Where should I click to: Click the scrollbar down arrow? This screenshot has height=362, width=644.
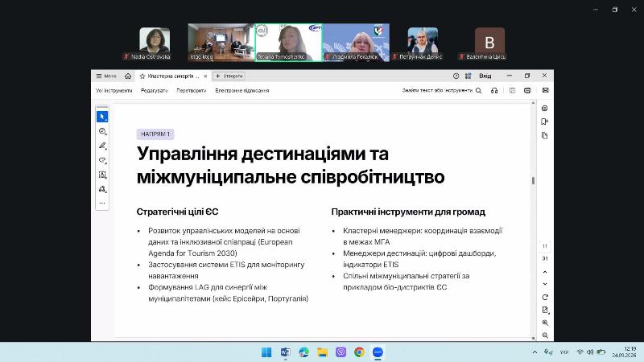coord(533,338)
